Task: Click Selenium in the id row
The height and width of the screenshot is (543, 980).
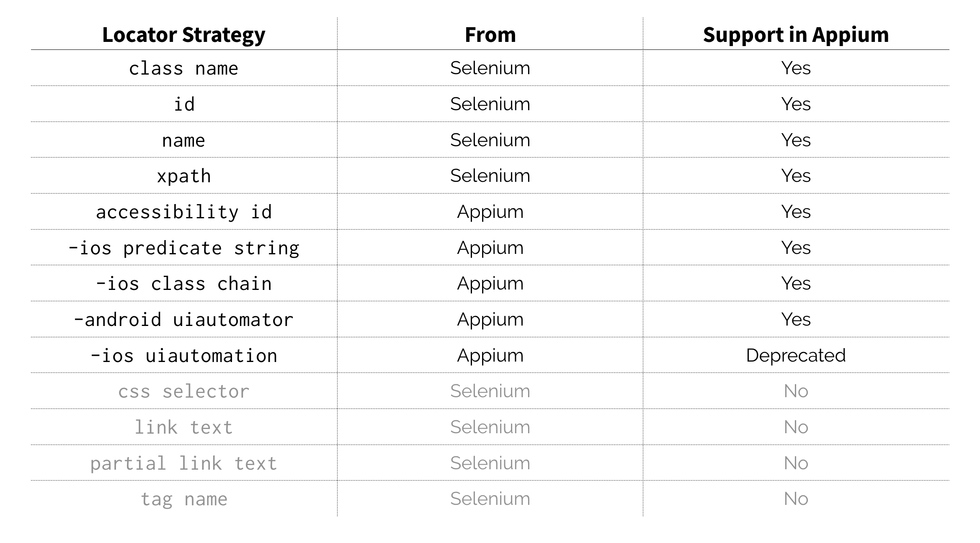Action: pos(490,104)
